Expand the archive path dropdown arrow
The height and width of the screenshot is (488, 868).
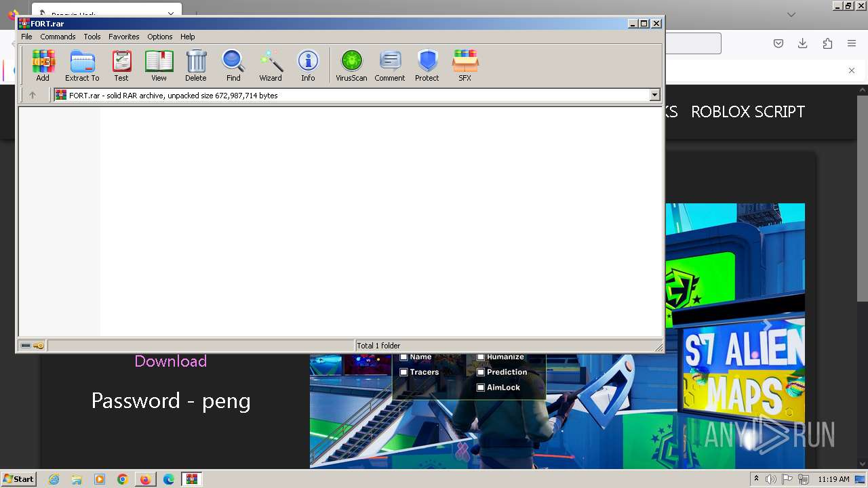coord(654,96)
